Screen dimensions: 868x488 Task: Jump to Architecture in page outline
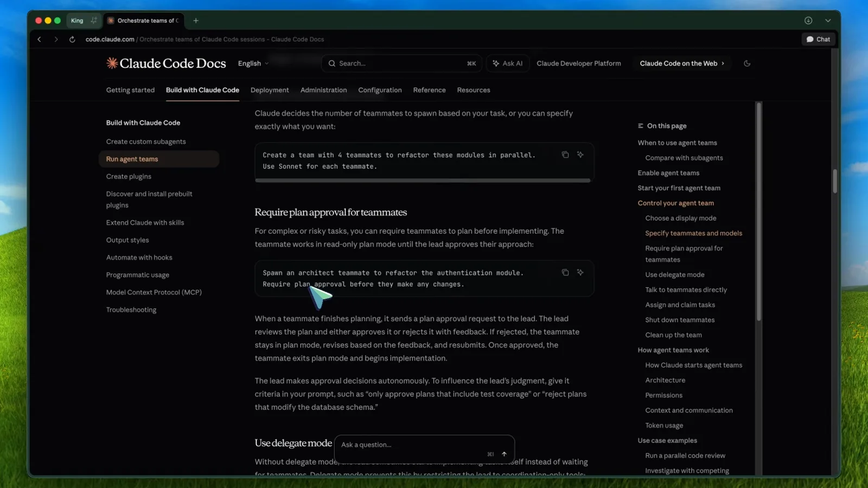[665, 381]
